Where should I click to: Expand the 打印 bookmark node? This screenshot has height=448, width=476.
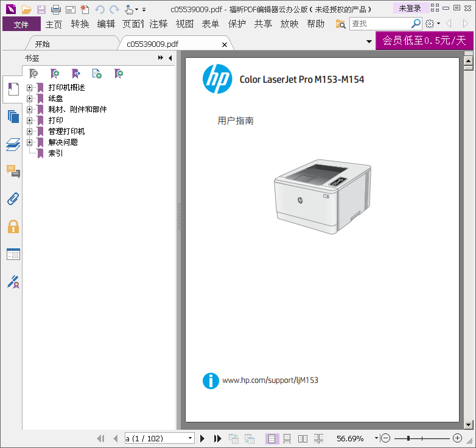[x=29, y=121]
